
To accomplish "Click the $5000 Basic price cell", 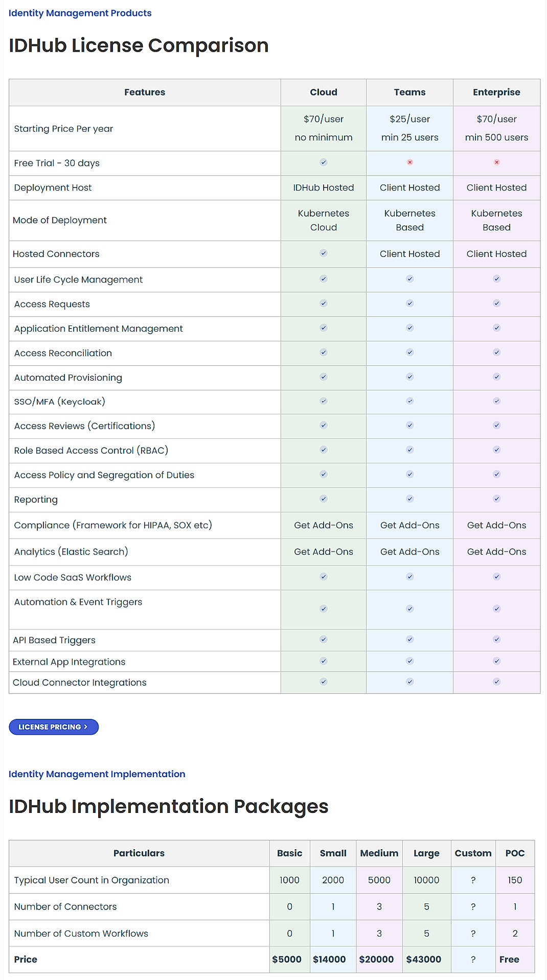I will (x=290, y=960).
